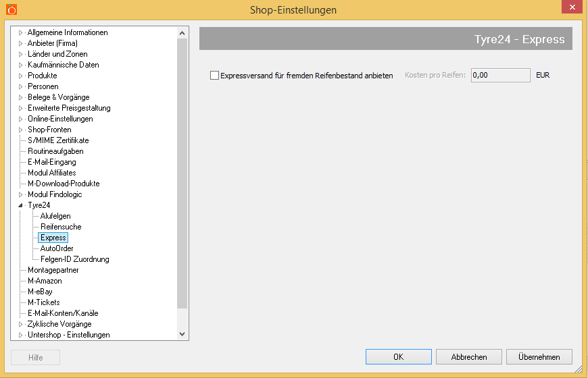The height and width of the screenshot is (378, 588).
Task: Expand the Produkte tree node
Action: coord(21,76)
